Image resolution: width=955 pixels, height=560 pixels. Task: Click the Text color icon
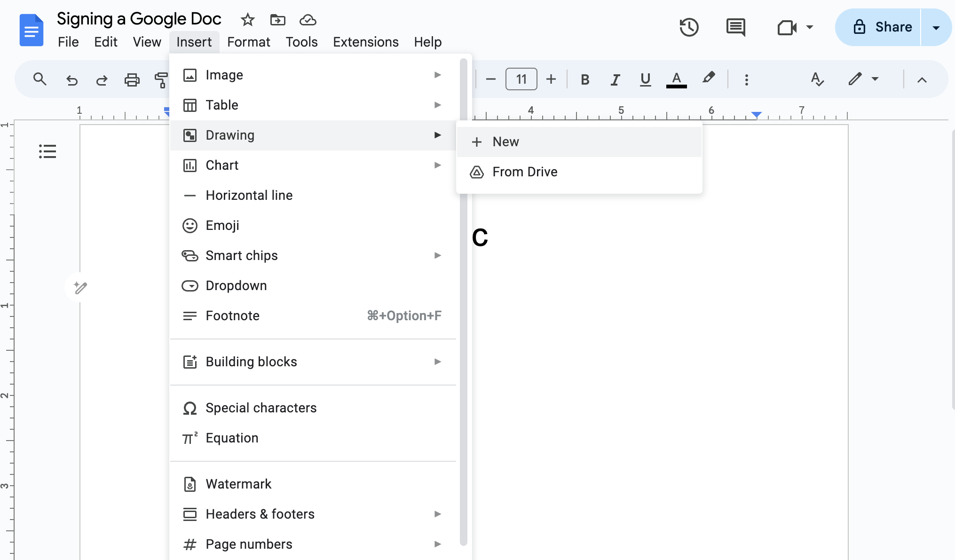coord(677,79)
